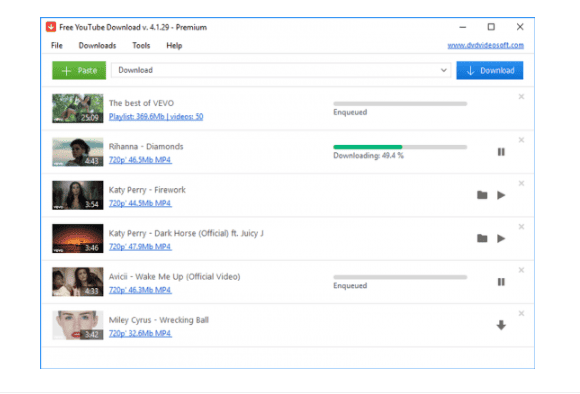Play the Katy Perry - Dark Horse video
Screen dimensions: 580x394
click(501, 238)
